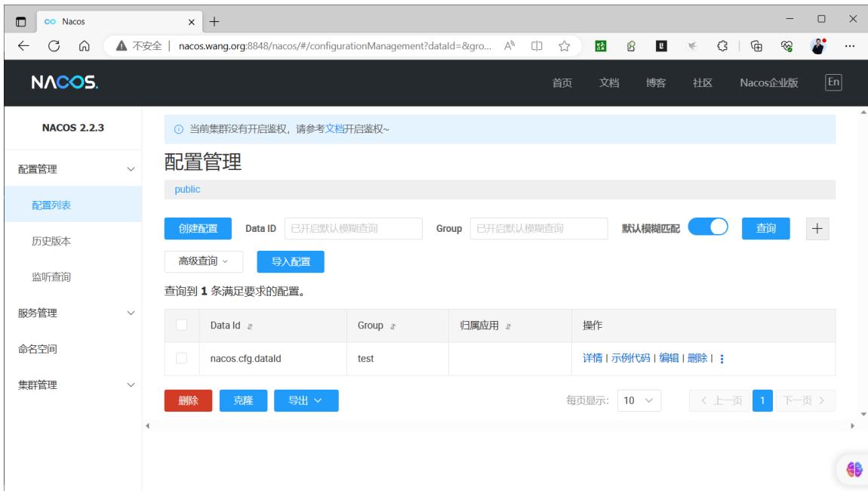Add page to favorites with star icon
Screen dimensions: 868x491
(564, 46)
